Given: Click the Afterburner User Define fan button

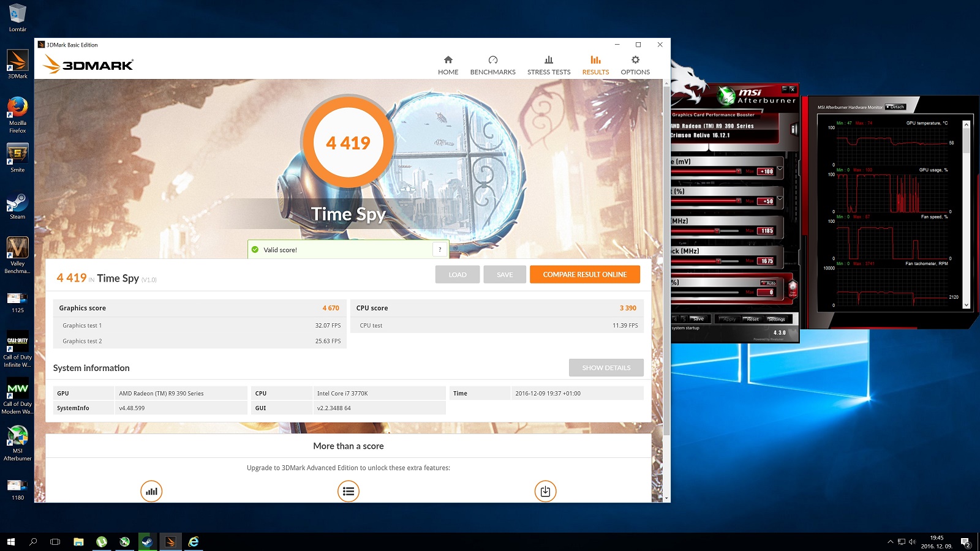Looking at the screenshot, I should coord(793,289).
